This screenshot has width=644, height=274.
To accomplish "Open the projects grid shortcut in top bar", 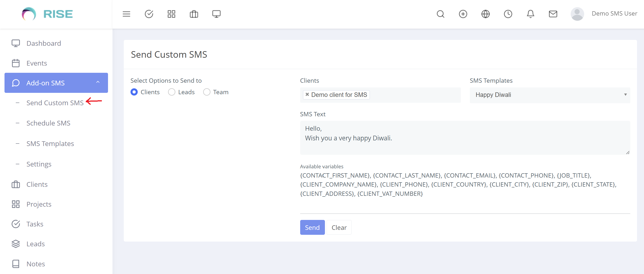I will (171, 14).
